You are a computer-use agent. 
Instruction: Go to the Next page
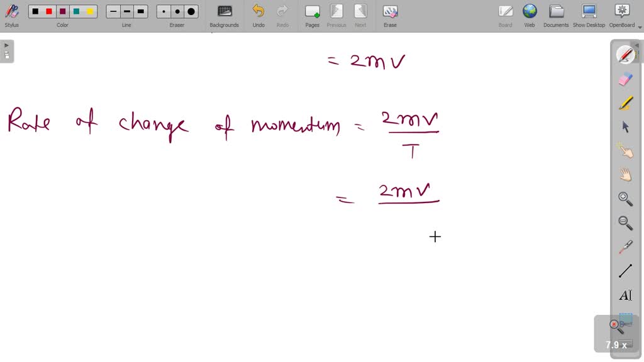point(360,16)
